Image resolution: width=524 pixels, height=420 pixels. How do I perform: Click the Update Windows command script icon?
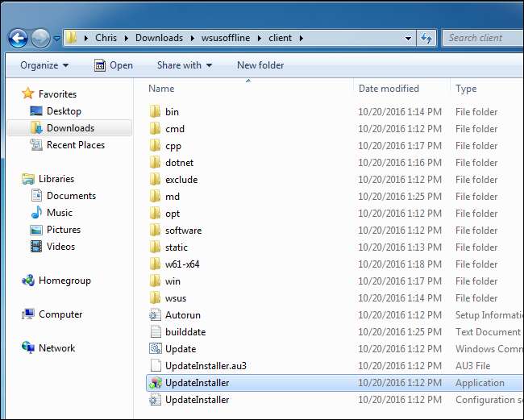point(156,349)
